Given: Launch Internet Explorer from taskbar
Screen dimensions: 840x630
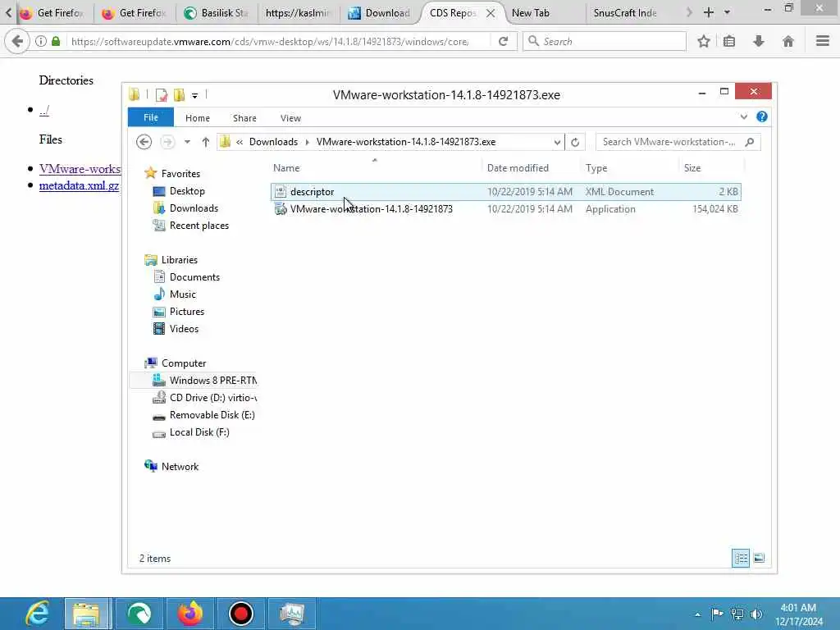Looking at the screenshot, I should [x=37, y=614].
